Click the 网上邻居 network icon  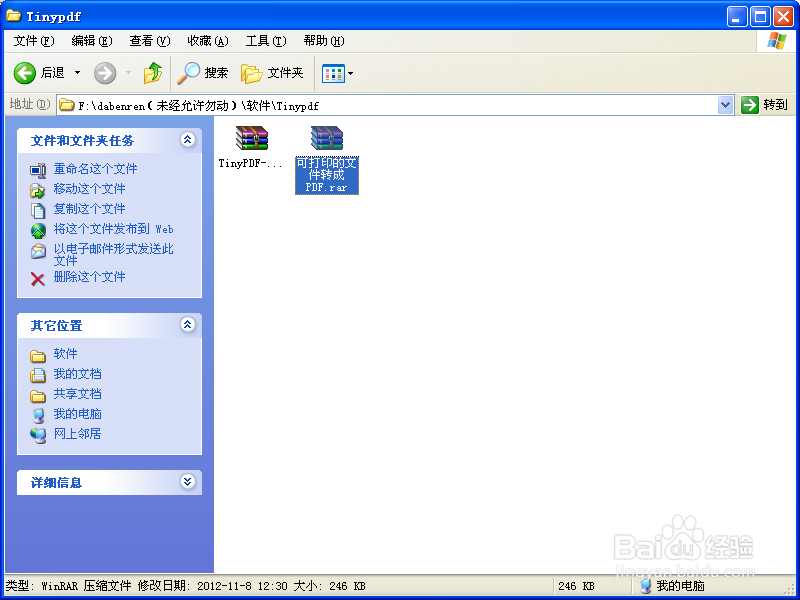pos(38,436)
